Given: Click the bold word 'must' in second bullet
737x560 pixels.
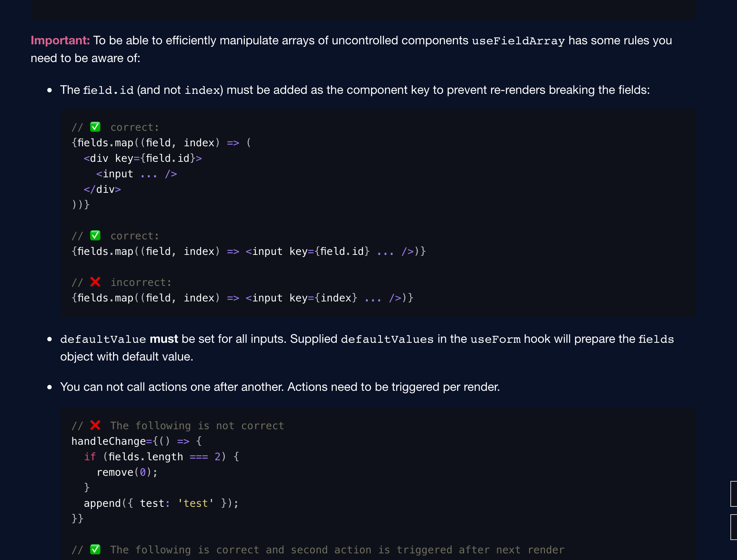Looking at the screenshot, I should click(164, 339).
